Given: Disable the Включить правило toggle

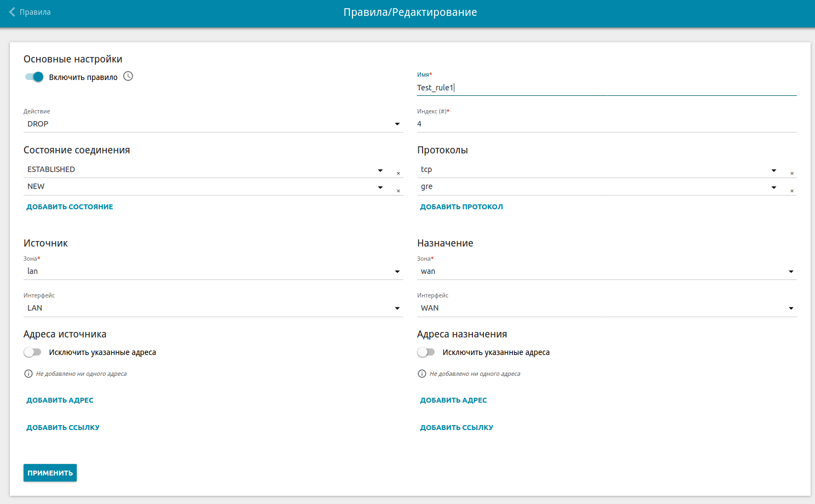Looking at the screenshot, I should click(x=34, y=77).
